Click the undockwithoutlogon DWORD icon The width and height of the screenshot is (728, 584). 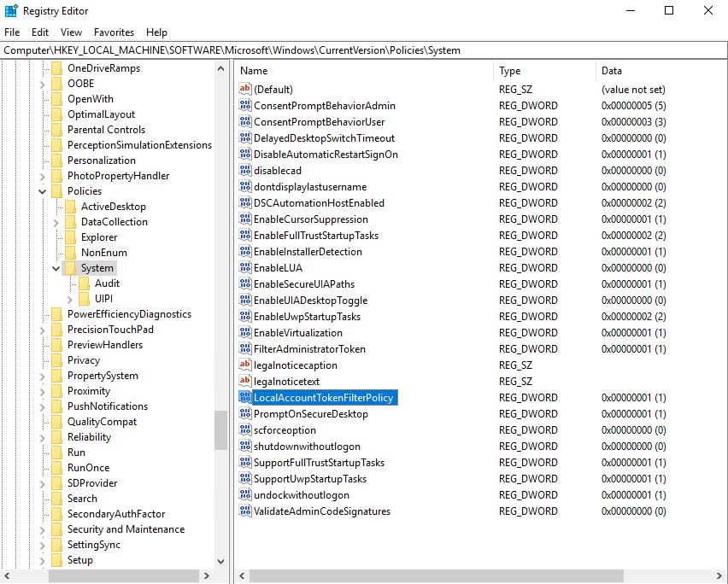(244, 495)
